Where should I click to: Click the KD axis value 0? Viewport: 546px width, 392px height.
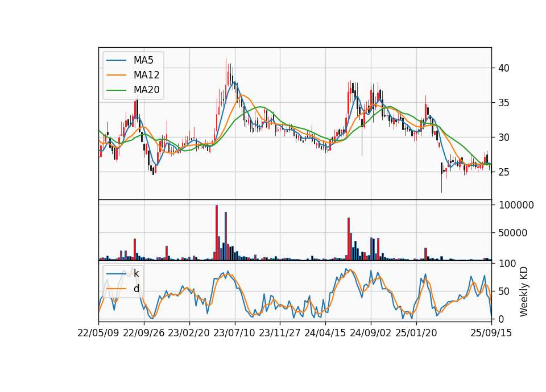point(501,319)
